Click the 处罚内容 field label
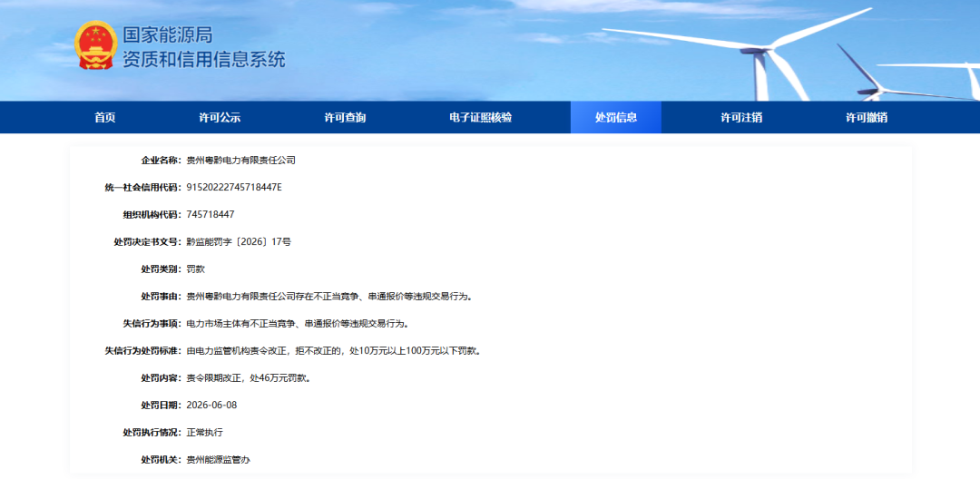 tap(162, 377)
